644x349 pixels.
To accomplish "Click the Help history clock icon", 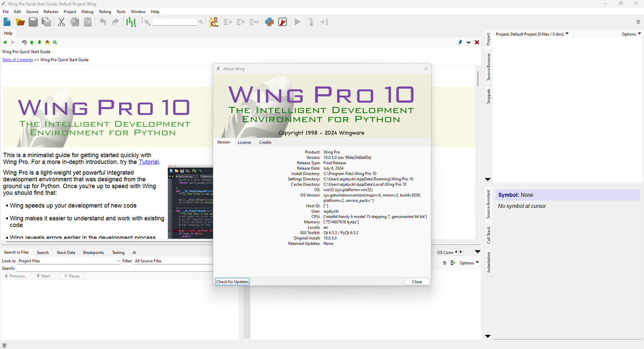I will (x=24, y=43).
